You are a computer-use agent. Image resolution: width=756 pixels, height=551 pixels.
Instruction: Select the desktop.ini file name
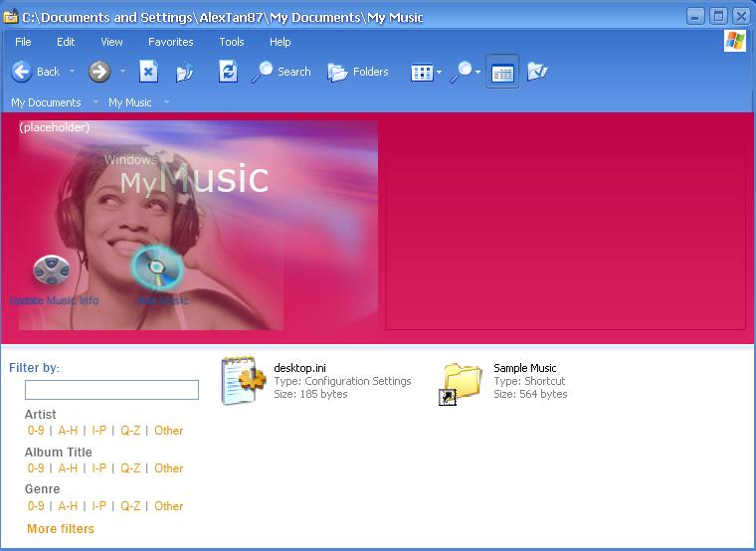pyautogui.click(x=299, y=368)
